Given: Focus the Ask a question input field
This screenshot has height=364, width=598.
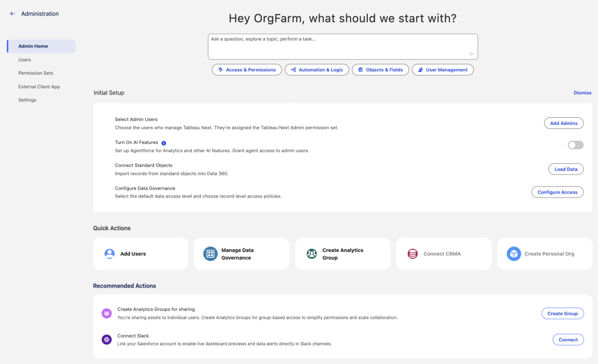Looking at the screenshot, I should tap(343, 47).
